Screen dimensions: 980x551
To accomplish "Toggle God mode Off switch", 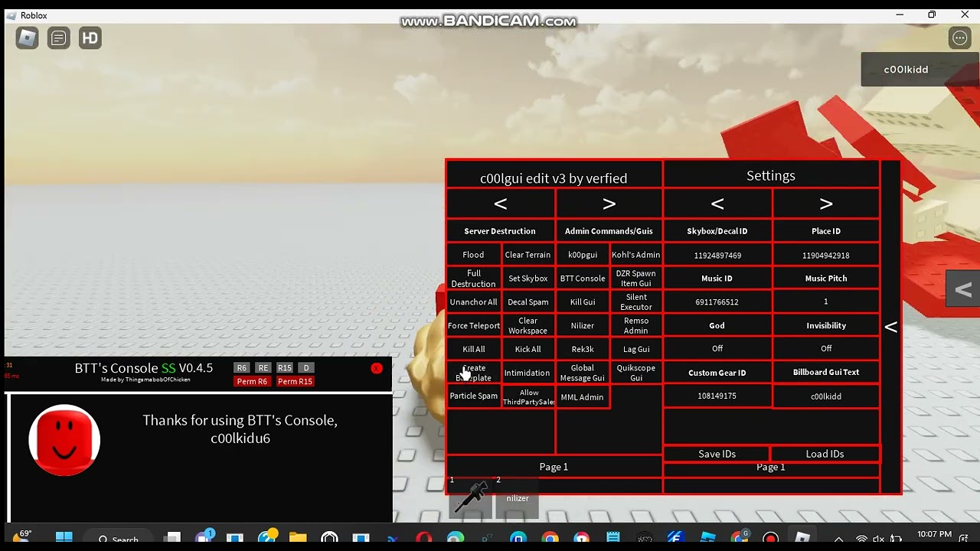I will (x=717, y=349).
